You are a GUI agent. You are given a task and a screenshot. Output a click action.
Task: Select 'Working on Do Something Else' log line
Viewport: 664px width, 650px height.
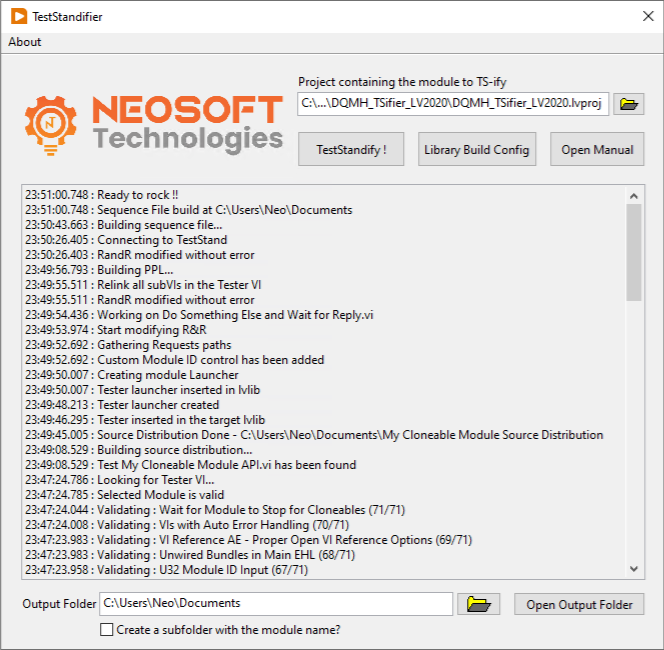click(199, 315)
